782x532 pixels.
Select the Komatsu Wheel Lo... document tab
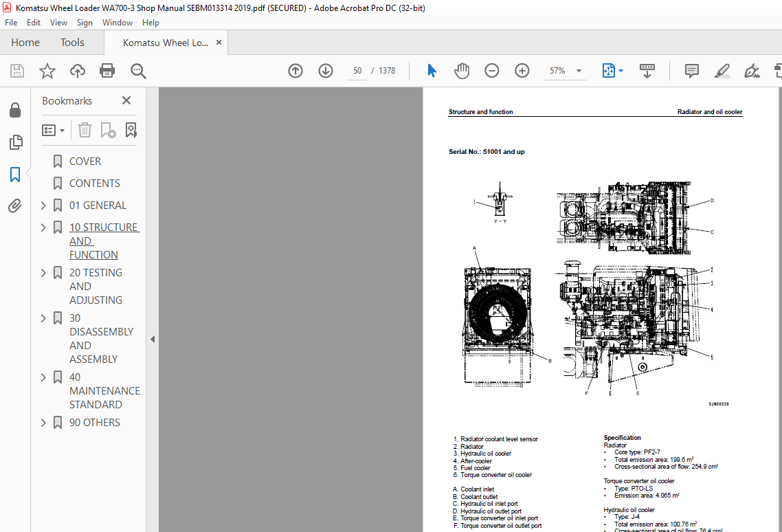pyautogui.click(x=165, y=43)
